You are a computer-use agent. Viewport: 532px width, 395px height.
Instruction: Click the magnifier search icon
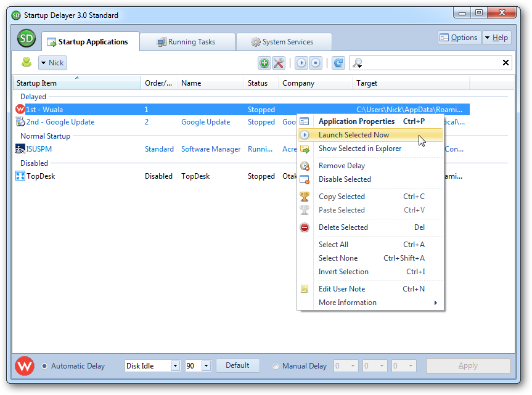click(x=358, y=63)
